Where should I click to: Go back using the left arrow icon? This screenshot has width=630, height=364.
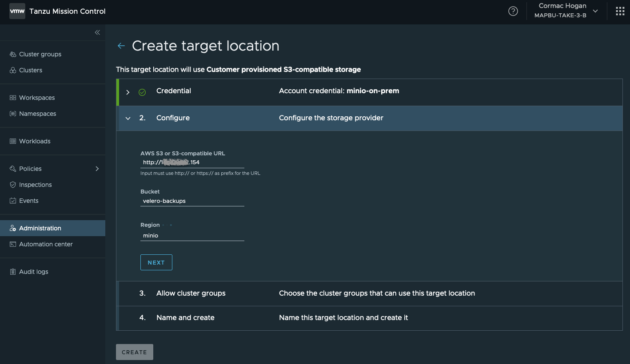click(121, 46)
